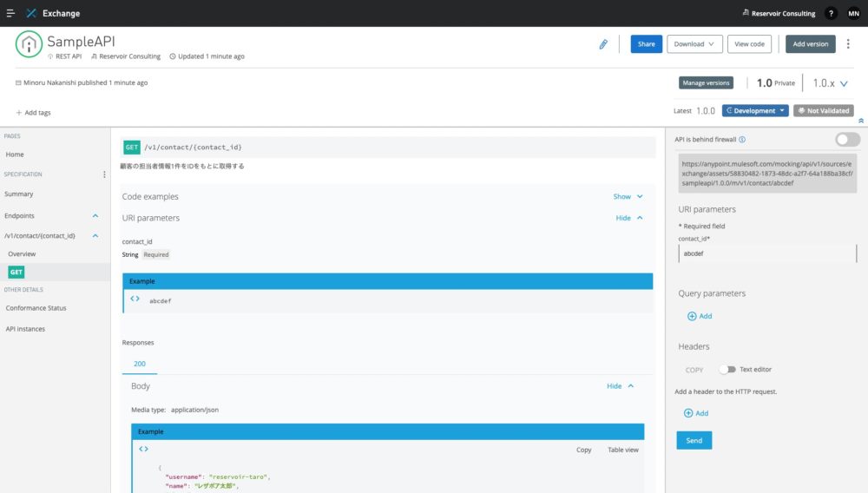Screen dimensions: 868x493
Task: Click code brackets icon beside abcdef example
Action: [135, 299]
